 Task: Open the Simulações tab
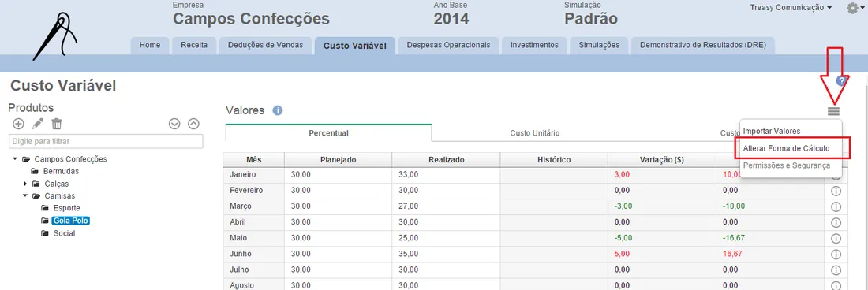599,45
